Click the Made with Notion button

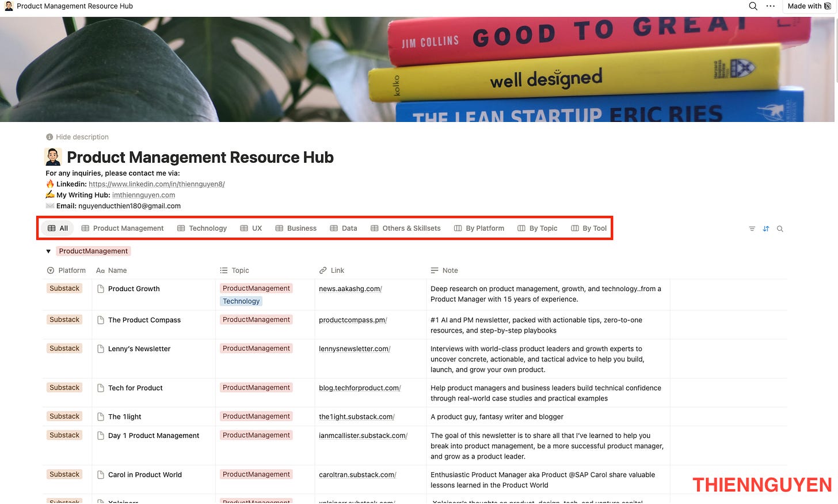[x=809, y=6]
